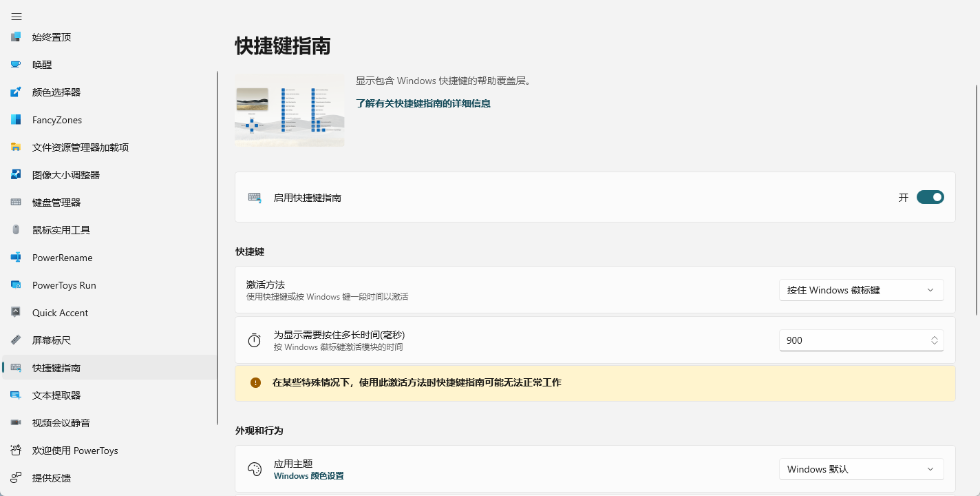Click the palette icon beside 应用主题

pyautogui.click(x=255, y=469)
